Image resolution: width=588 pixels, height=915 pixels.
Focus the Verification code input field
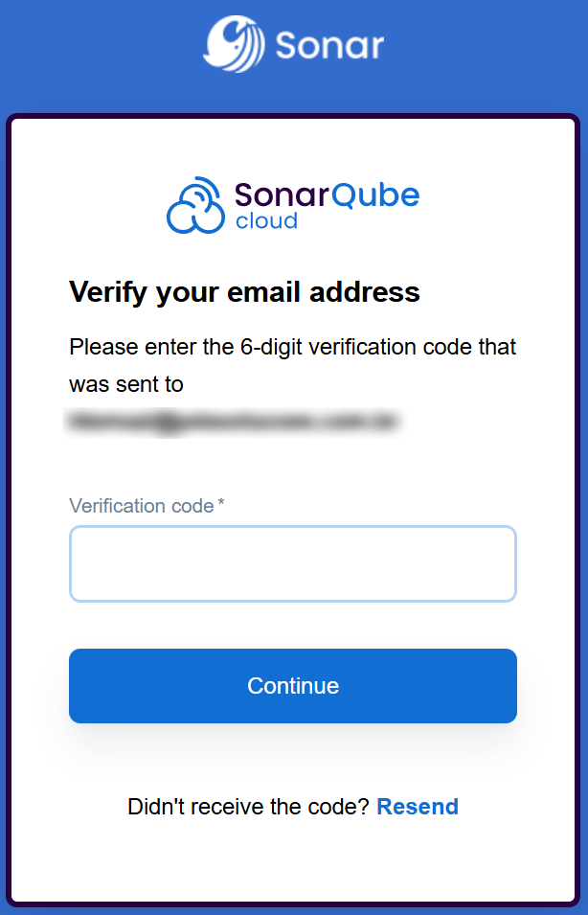click(x=293, y=563)
